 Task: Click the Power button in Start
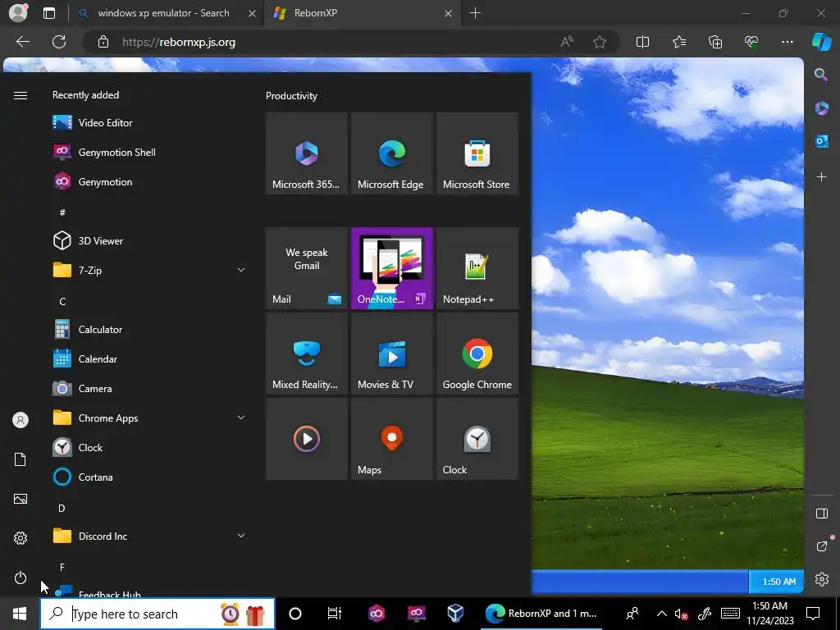(x=21, y=577)
